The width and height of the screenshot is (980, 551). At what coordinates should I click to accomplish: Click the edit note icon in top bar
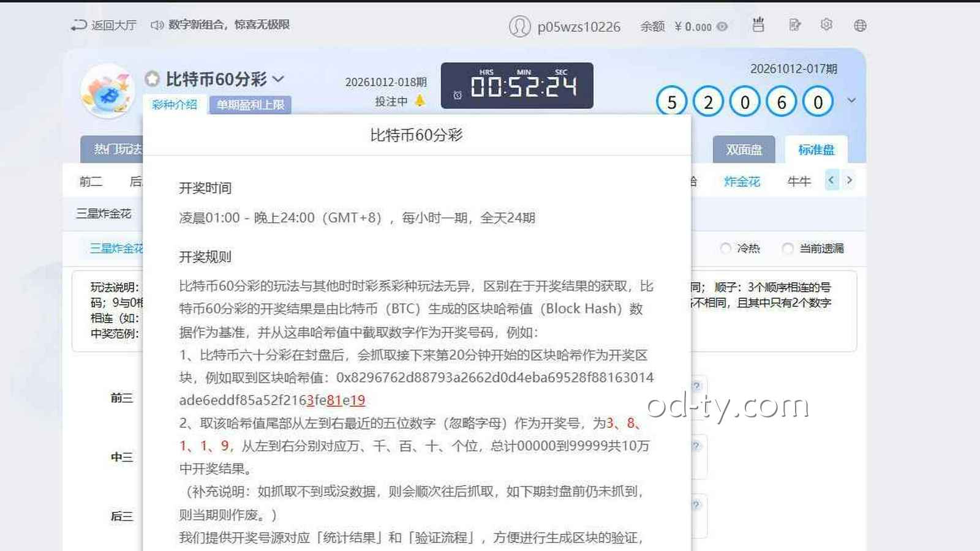tap(794, 25)
